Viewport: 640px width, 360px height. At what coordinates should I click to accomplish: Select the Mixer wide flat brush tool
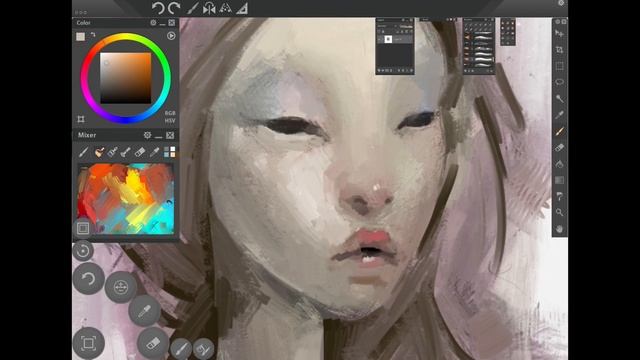click(113, 152)
